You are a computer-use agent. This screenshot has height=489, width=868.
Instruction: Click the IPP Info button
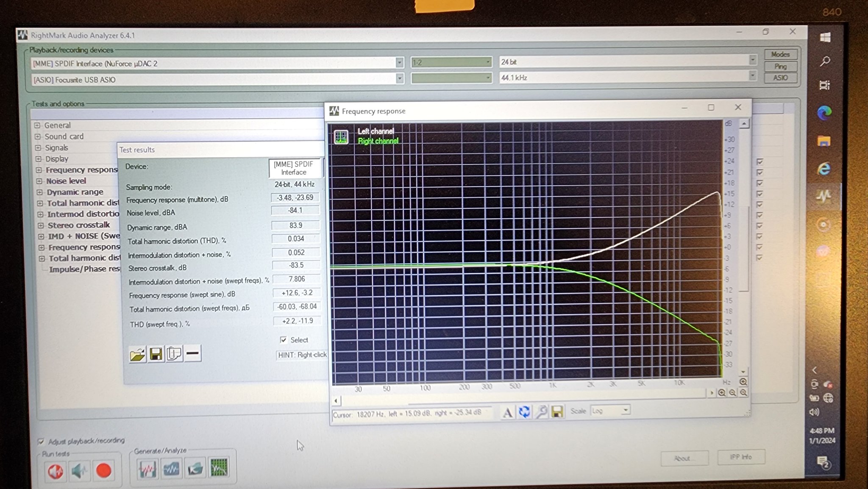click(741, 457)
